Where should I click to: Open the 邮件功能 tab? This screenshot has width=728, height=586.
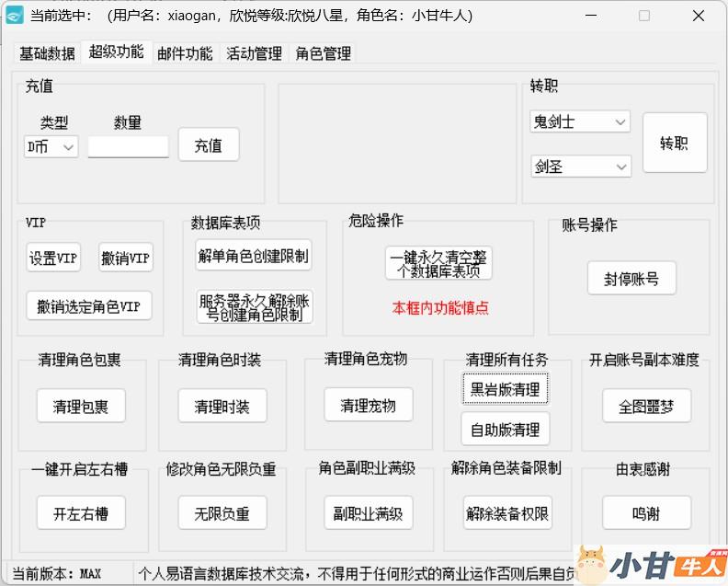coord(185,53)
